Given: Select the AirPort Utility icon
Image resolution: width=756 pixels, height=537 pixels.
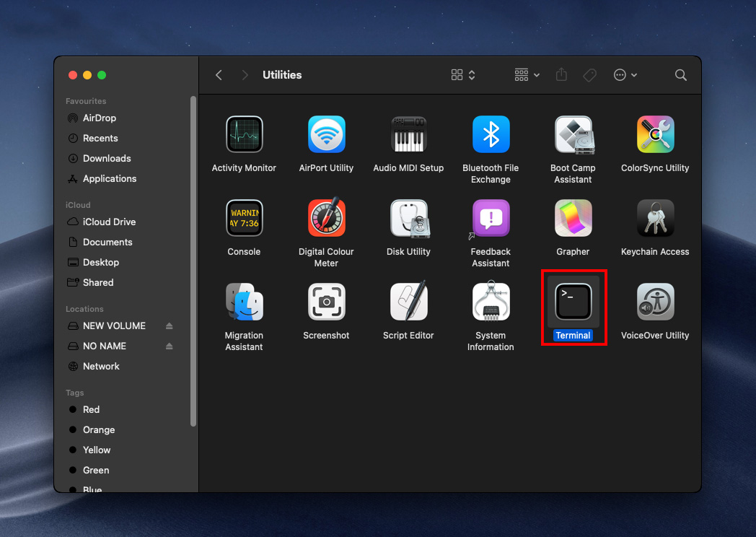Looking at the screenshot, I should tap(326, 135).
